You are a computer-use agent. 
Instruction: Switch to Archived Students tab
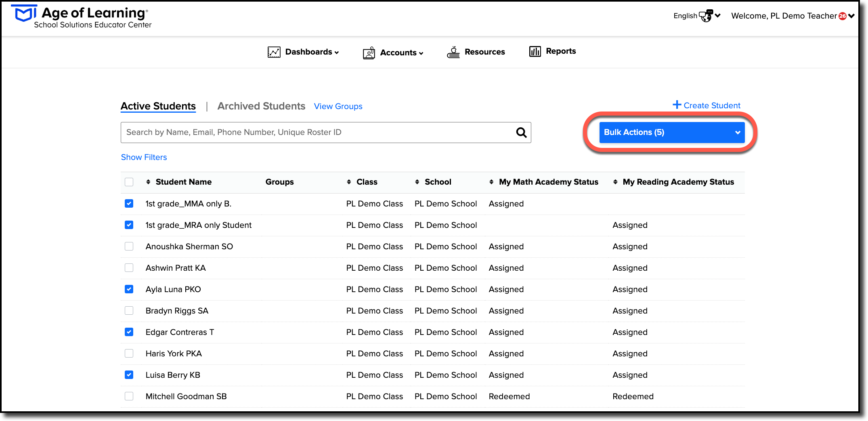[x=261, y=106]
